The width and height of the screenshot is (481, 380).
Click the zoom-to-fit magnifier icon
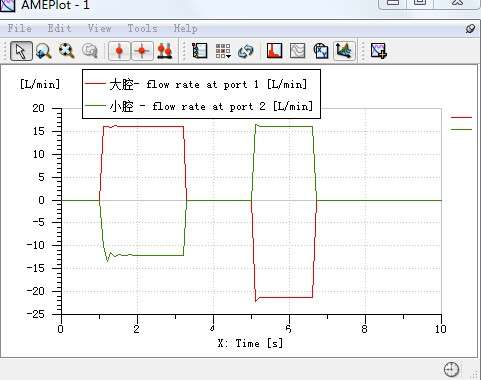(66, 51)
